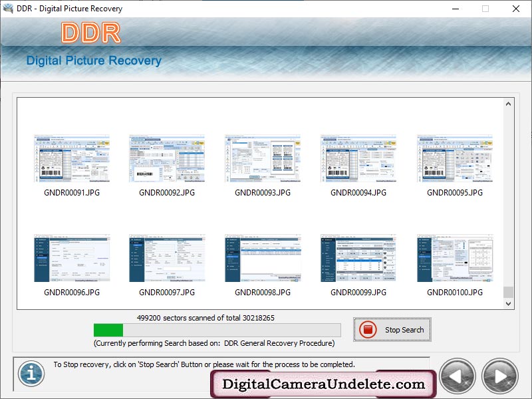Select thumbnail of GNDR00095.JPG
532x399 pixels.
pyautogui.click(x=455, y=158)
